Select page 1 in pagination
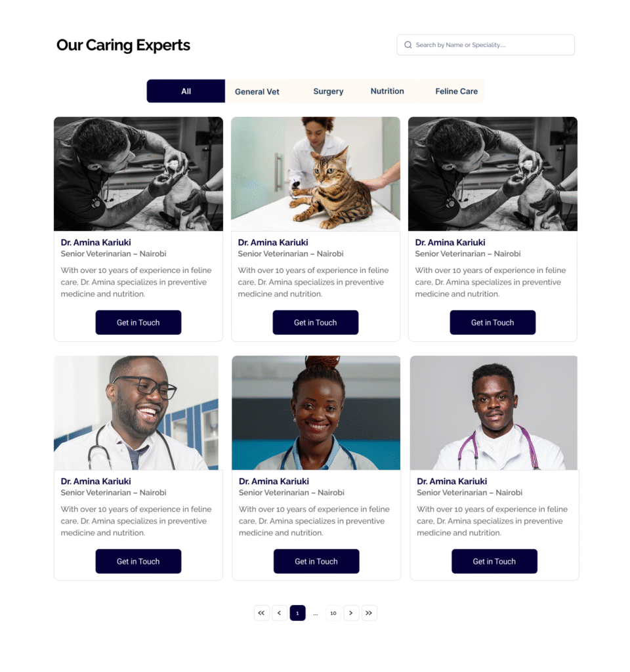630x672 pixels. [297, 613]
